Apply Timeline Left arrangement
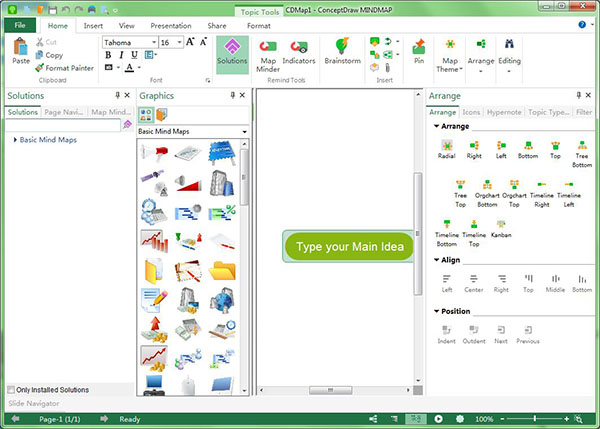600x429 pixels. tap(569, 193)
